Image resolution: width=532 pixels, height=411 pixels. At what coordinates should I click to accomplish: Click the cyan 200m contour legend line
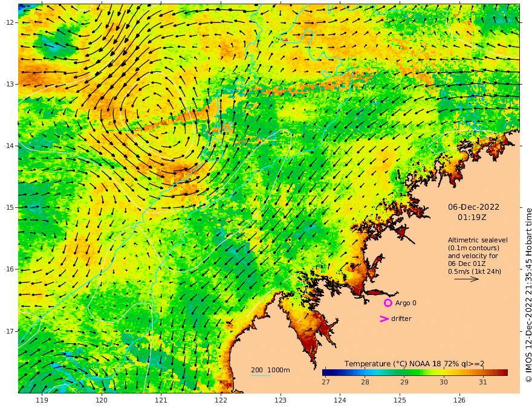click(x=260, y=375)
